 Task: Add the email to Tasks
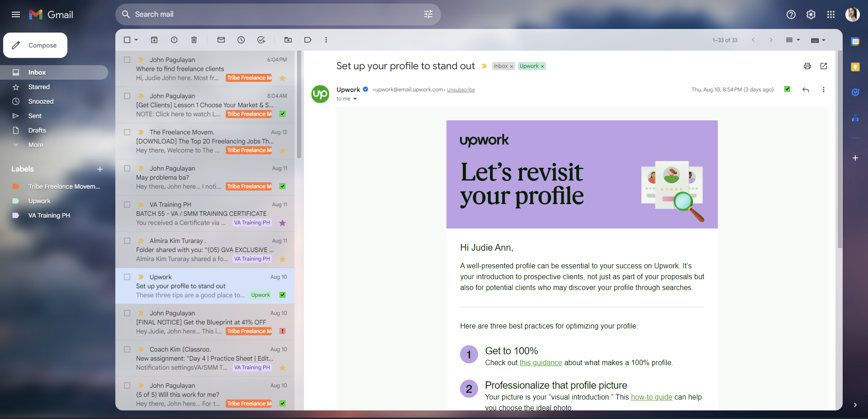tap(261, 40)
